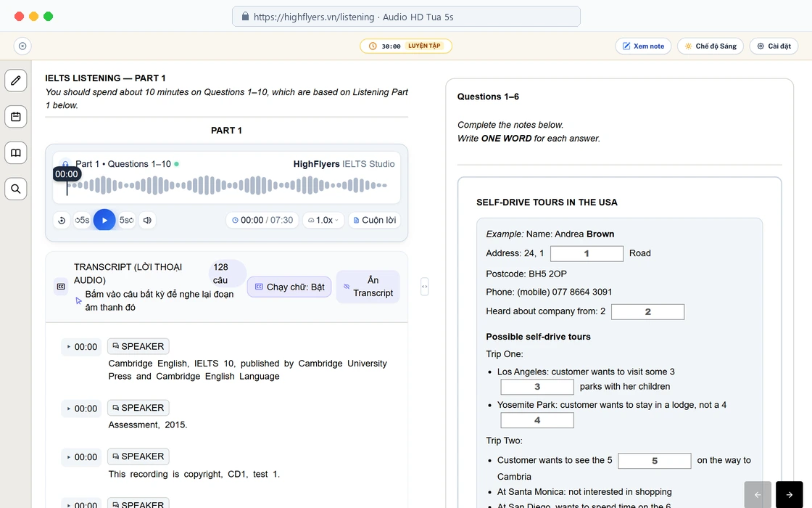Toggle Chạy chữ: Bật running text
This screenshot has height=508, width=812.
(x=289, y=287)
